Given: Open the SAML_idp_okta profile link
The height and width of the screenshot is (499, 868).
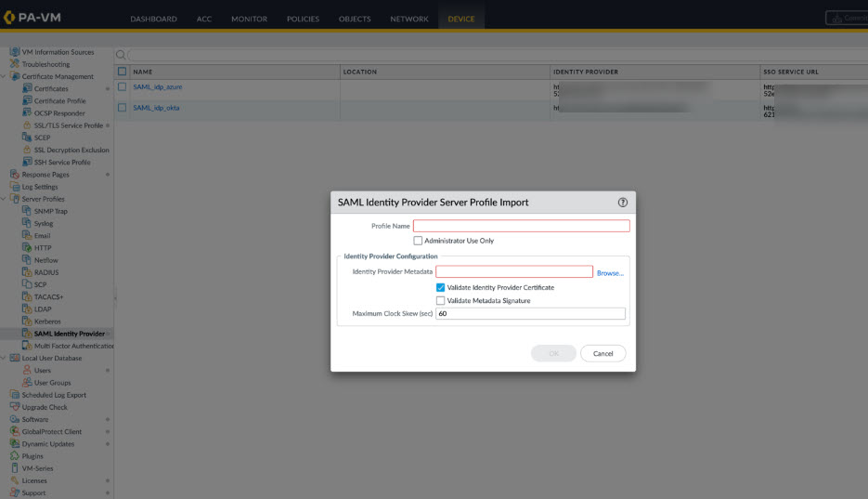Looking at the screenshot, I should (156, 108).
